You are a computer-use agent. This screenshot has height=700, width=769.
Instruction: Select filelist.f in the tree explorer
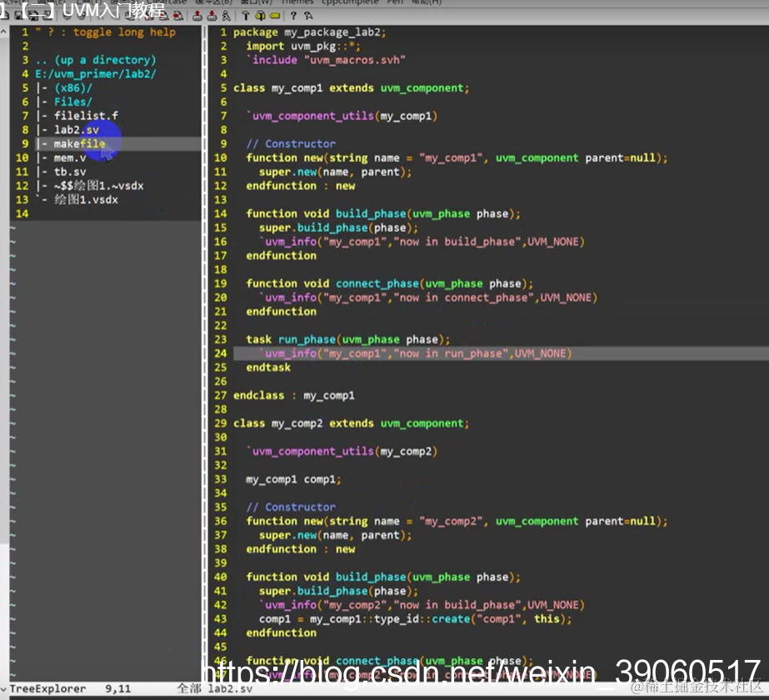click(x=86, y=116)
